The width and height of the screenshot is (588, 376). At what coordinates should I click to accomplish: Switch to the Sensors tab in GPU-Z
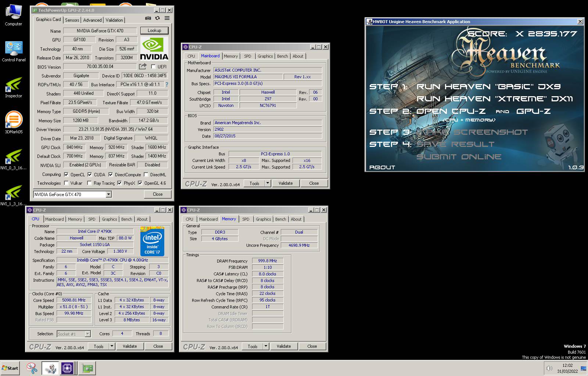pos(72,20)
